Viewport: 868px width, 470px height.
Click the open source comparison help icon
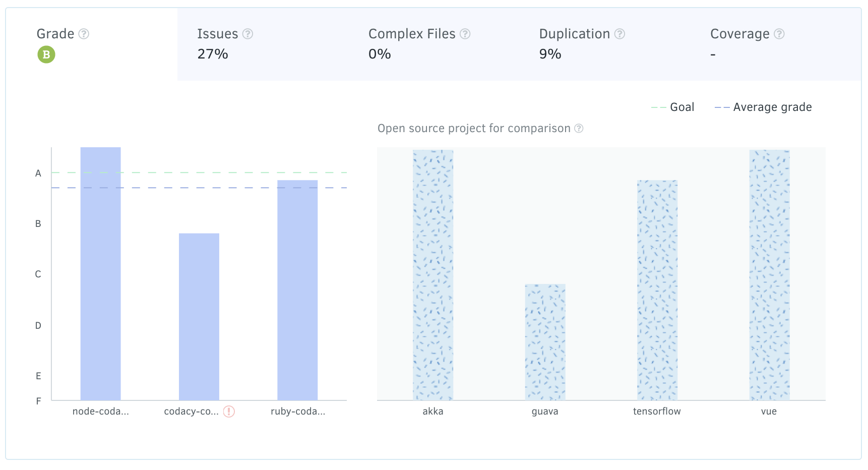coord(579,129)
